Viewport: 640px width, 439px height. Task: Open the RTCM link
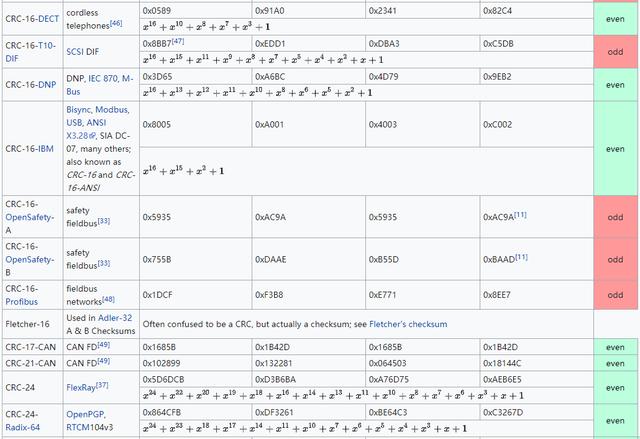coord(77,427)
